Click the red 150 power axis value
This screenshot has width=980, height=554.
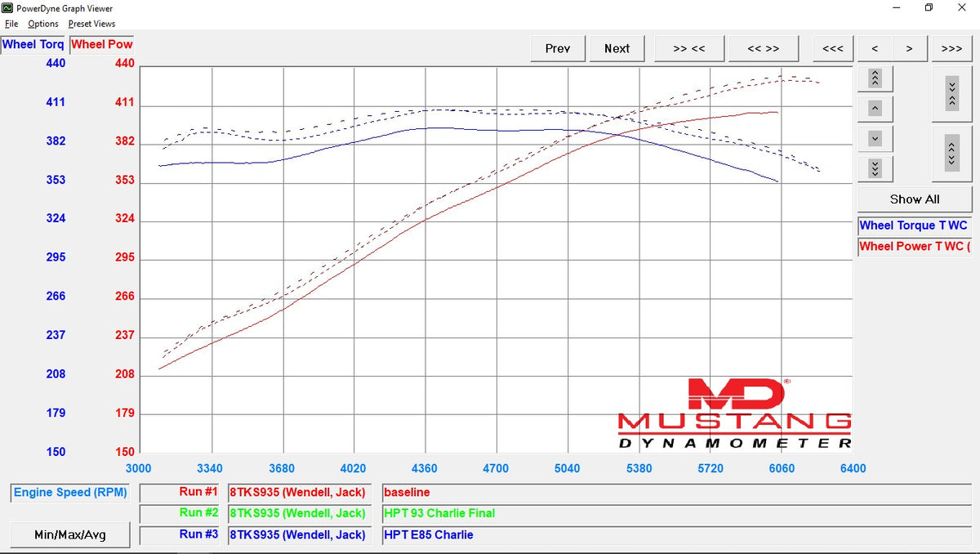(x=124, y=452)
